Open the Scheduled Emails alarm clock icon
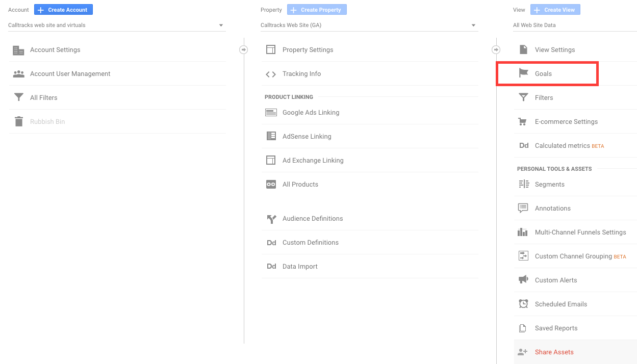 (x=523, y=304)
